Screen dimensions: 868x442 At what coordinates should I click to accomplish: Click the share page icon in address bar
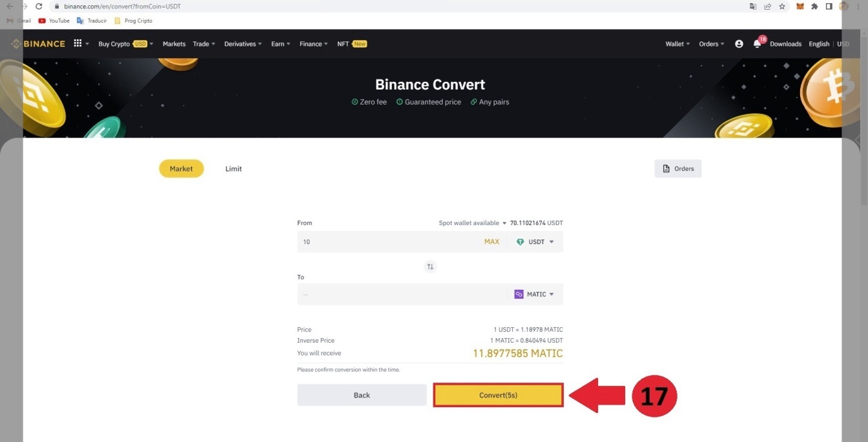(x=767, y=6)
